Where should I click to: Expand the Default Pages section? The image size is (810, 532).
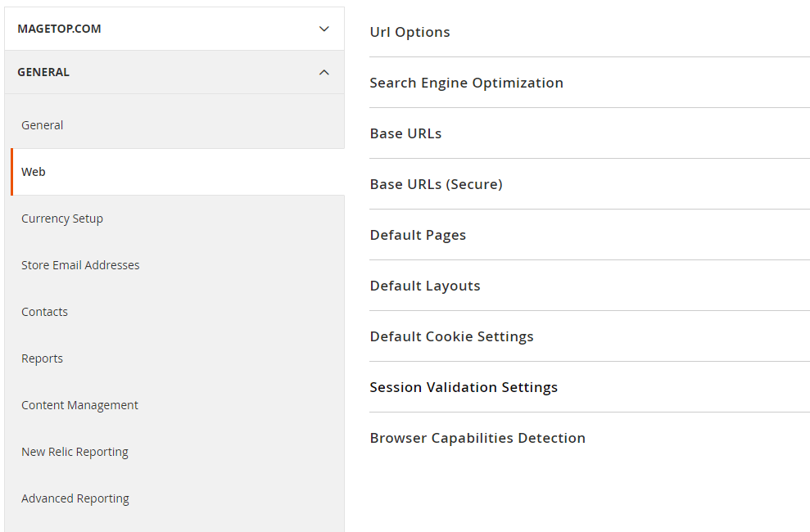[418, 235]
